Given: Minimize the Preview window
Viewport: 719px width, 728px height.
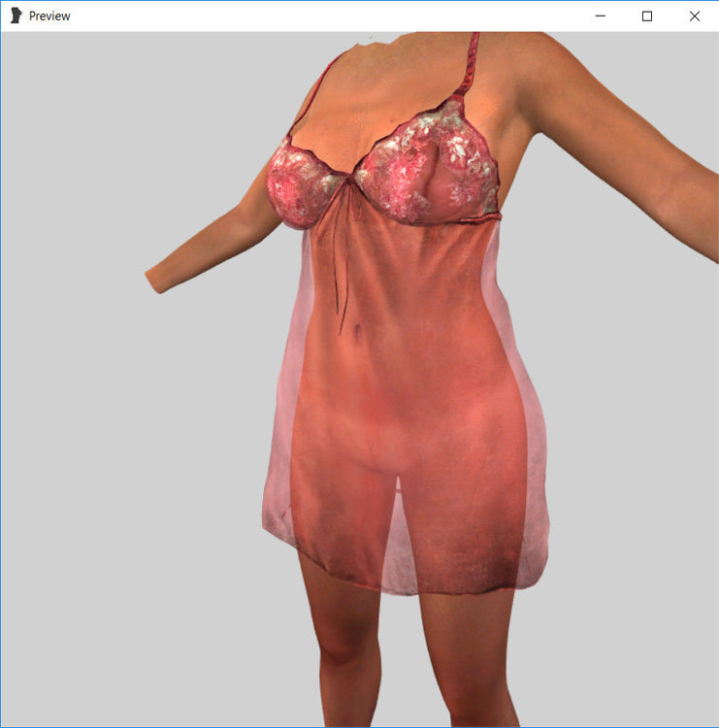Looking at the screenshot, I should tap(601, 17).
